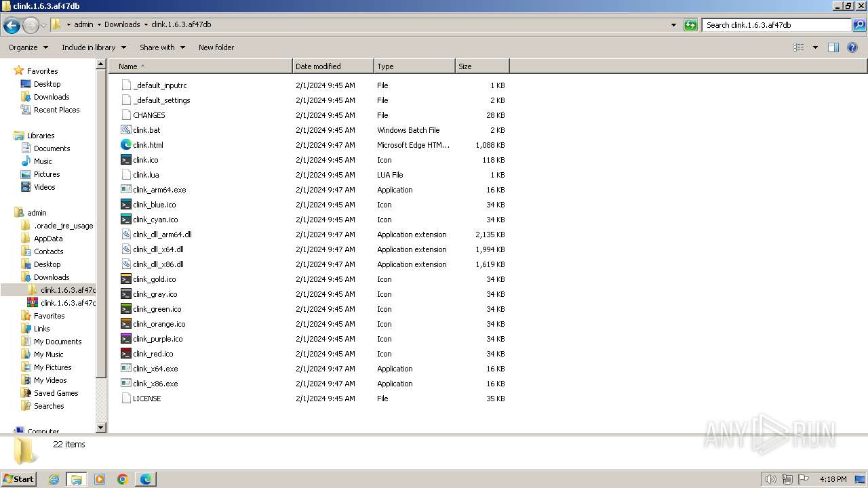The height and width of the screenshot is (488, 868).
Task: Select the _default_settings file
Action: point(161,100)
